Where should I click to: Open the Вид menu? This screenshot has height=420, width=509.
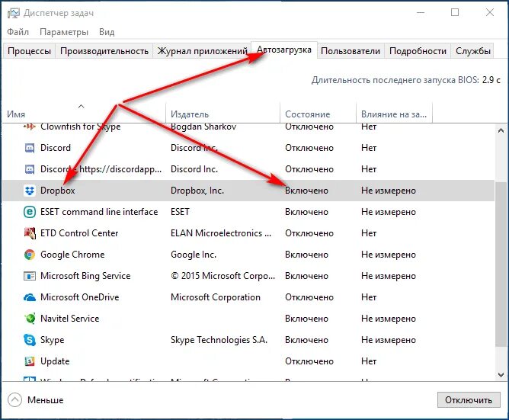pyautogui.click(x=107, y=32)
